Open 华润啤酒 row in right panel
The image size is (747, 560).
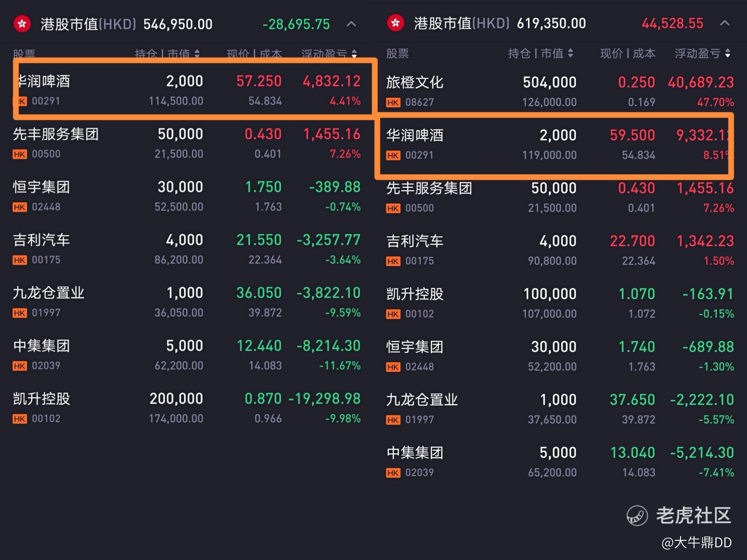coord(415,135)
